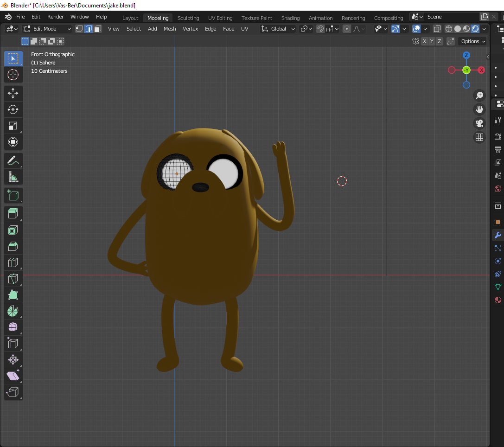Choose the Edge Slide tool
This screenshot has width=504, height=447.
click(13, 344)
